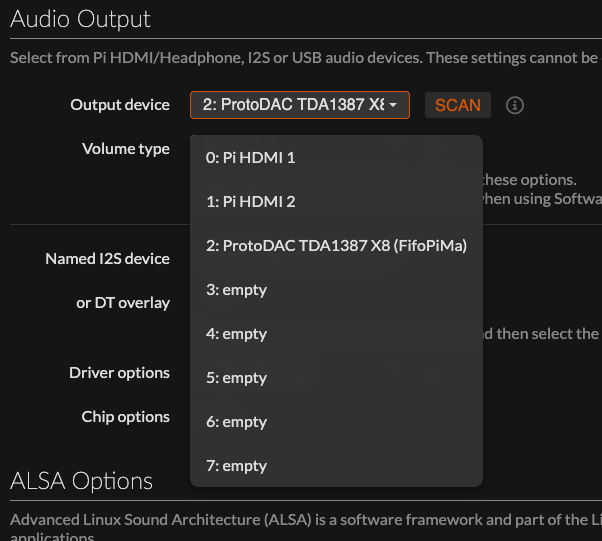The width and height of the screenshot is (602, 541).
Task: Select 1: Pi HDMI 2 option
Action: click(336, 202)
